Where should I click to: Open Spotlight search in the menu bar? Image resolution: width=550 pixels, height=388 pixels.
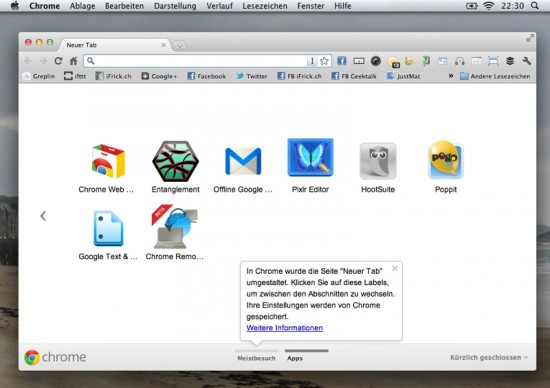click(535, 6)
